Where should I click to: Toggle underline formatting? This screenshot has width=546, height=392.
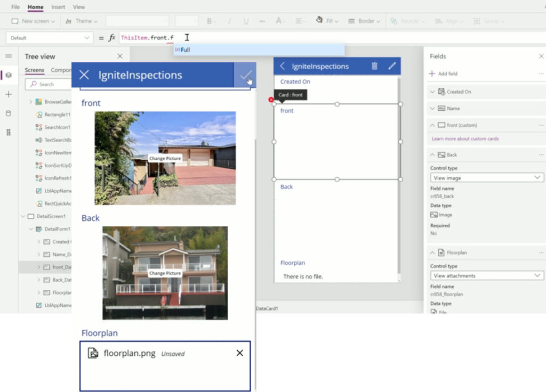point(246,21)
